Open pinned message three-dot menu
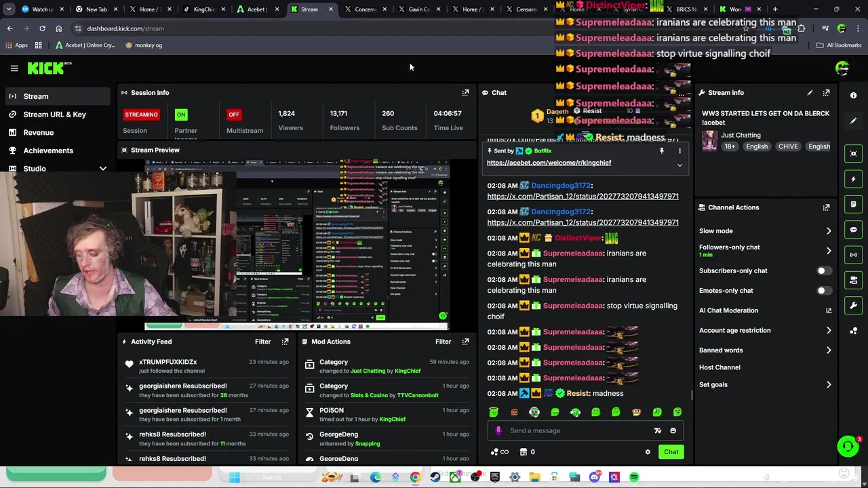The height and width of the screenshot is (488, 868). pyautogui.click(x=679, y=151)
